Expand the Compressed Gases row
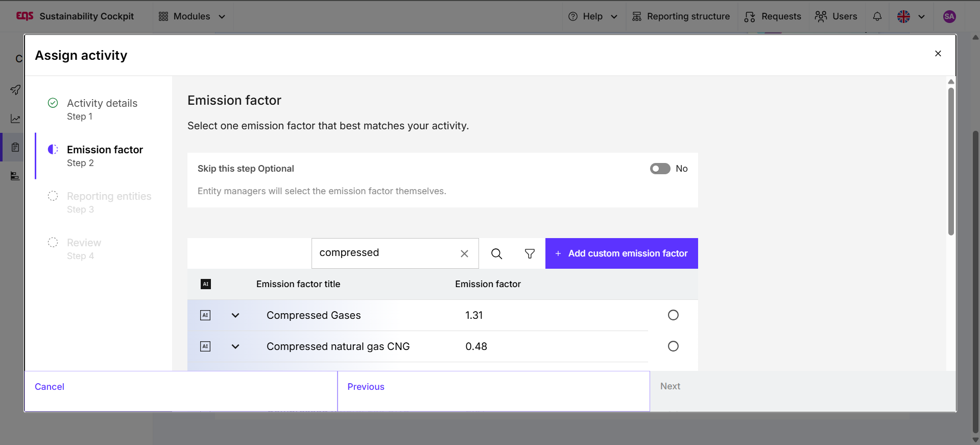Screen dimensions: 980x445 (235, 315)
